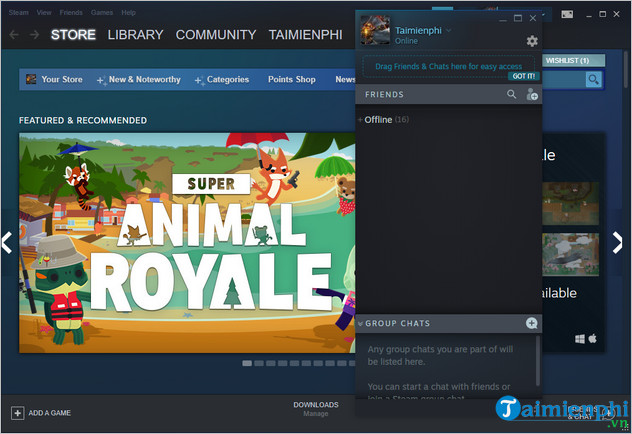Go forward with right arrow navigation

[x=35, y=35]
